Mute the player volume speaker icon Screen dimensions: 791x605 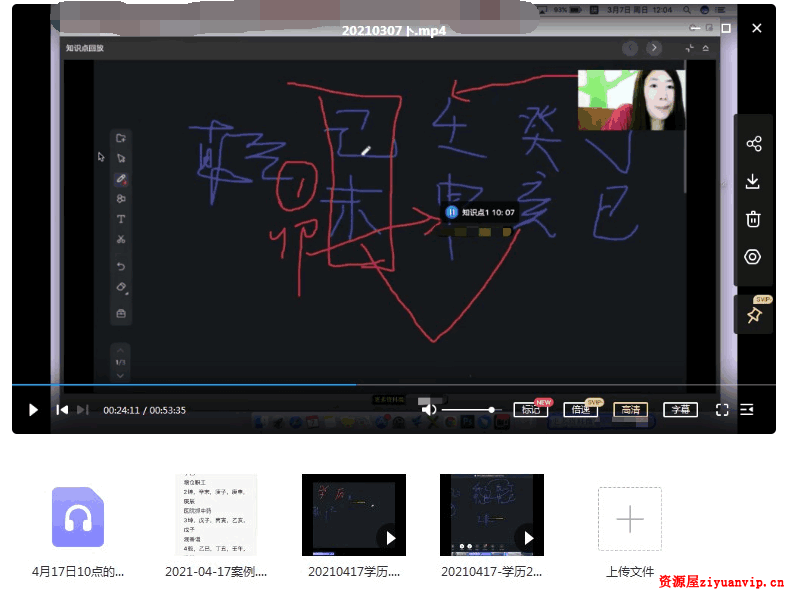click(x=429, y=410)
